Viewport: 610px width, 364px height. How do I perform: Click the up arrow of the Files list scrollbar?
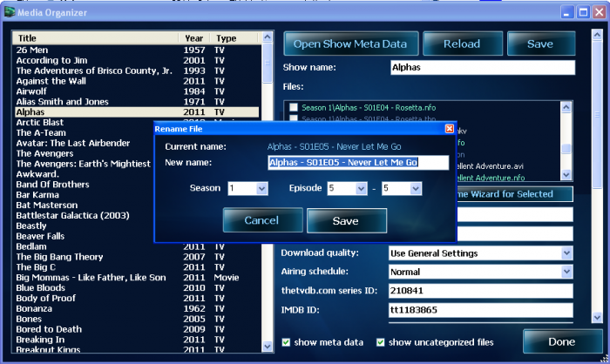[566, 106]
